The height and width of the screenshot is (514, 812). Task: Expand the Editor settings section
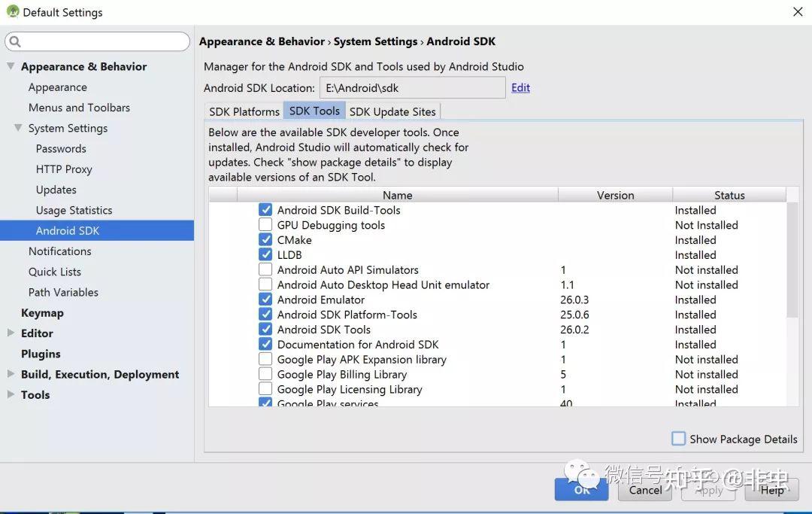coord(11,333)
